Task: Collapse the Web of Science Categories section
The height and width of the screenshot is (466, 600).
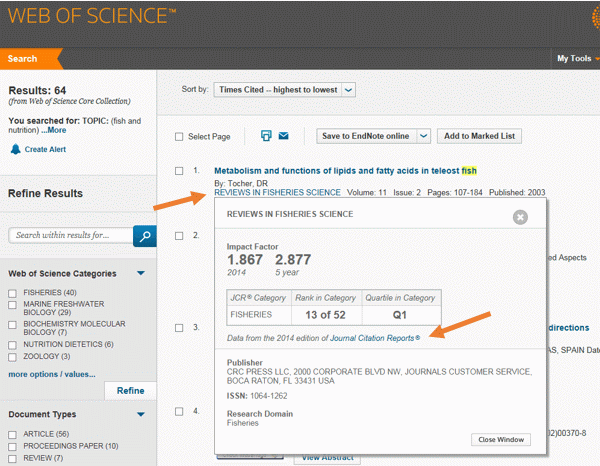Action: coord(141,273)
